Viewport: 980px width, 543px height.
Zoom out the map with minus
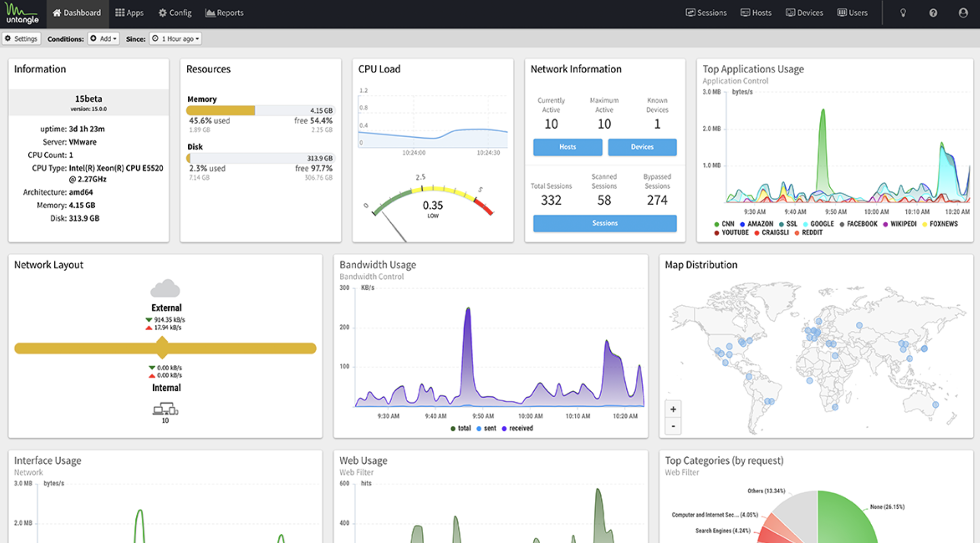(x=673, y=426)
